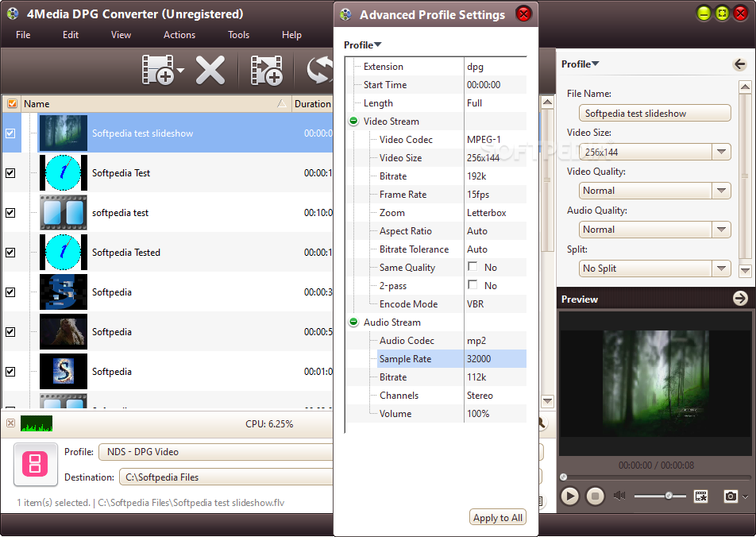Screen dimensions: 756x537
Task: Click the Channels Stereo value
Action: click(480, 395)
